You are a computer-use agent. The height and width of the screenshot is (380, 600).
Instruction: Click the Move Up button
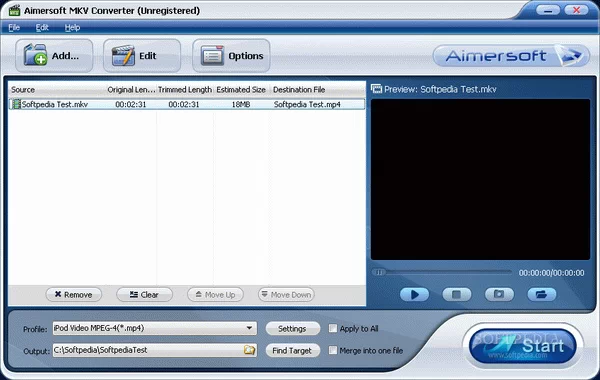pyautogui.click(x=215, y=295)
